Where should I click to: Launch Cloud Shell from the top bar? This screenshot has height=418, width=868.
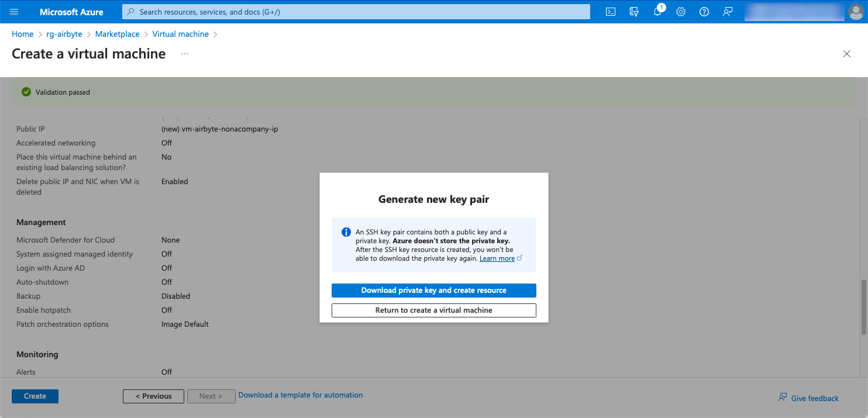coord(610,12)
